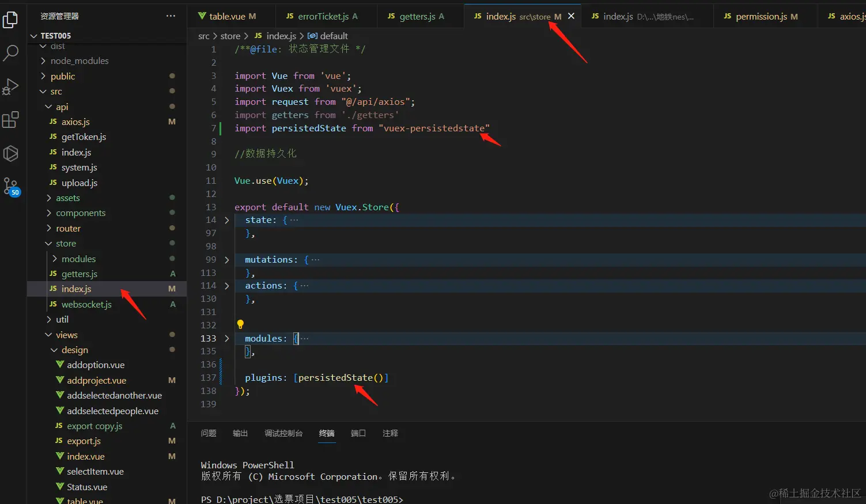Expand the util folder
This screenshot has height=504, width=866.
tap(48, 320)
